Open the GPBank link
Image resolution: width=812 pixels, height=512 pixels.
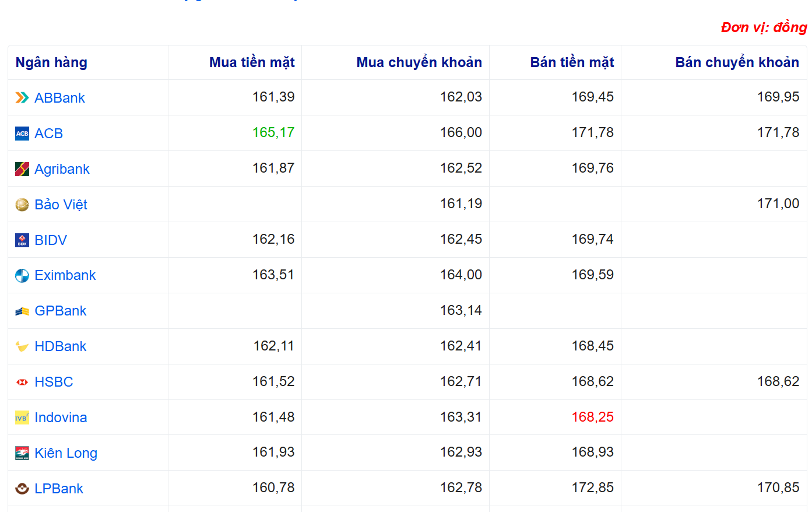click(60, 311)
